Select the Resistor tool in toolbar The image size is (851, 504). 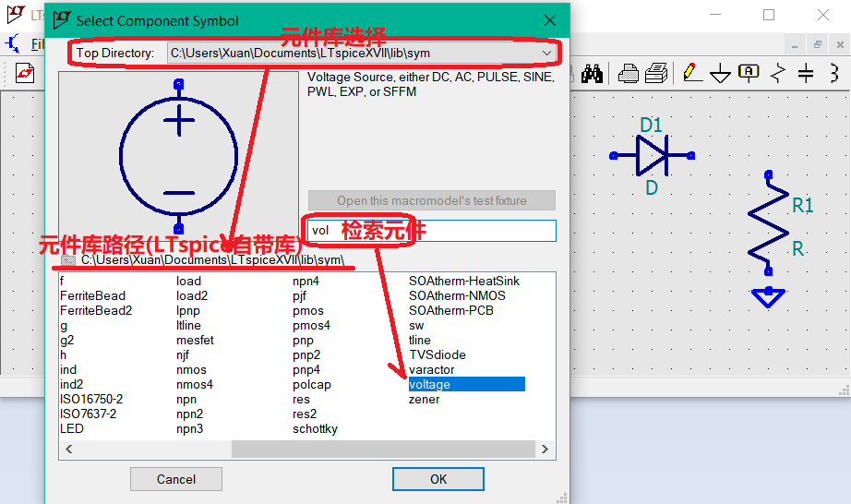[x=778, y=73]
